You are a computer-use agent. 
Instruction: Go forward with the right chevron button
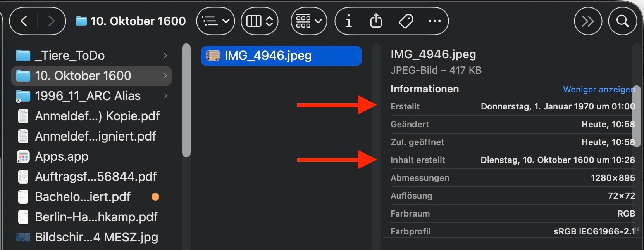(51, 21)
